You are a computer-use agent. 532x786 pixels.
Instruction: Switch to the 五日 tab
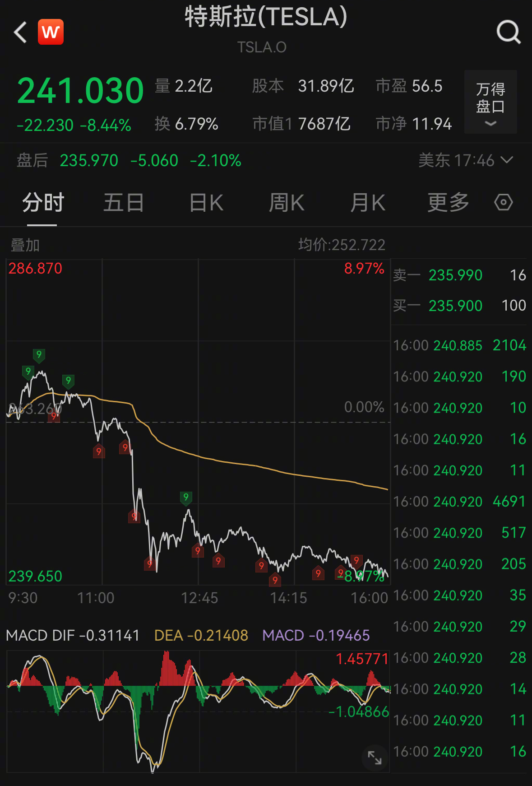click(124, 203)
